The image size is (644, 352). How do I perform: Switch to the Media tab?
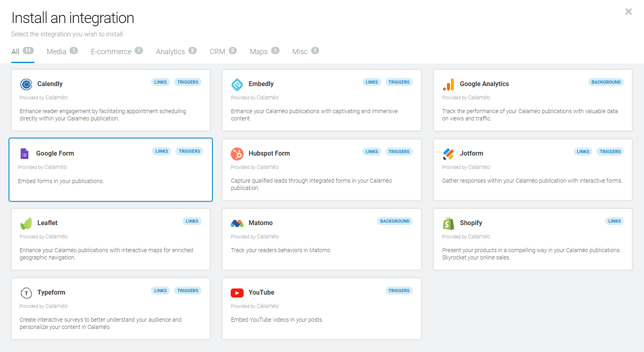click(x=62, y=52)
